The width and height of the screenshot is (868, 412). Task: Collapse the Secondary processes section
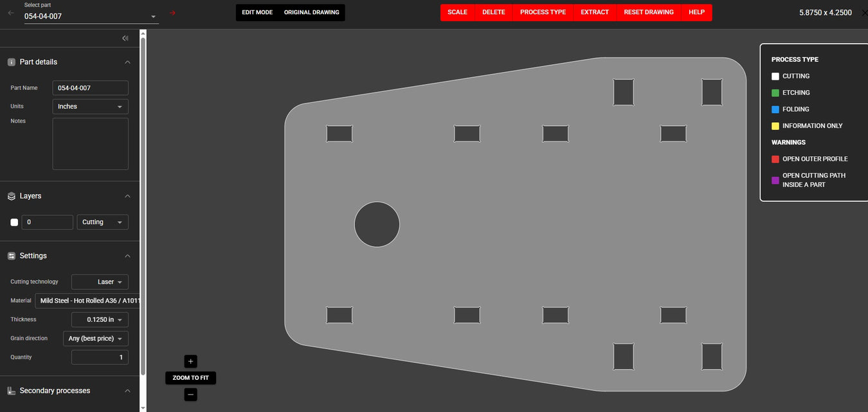click(127, 391)
